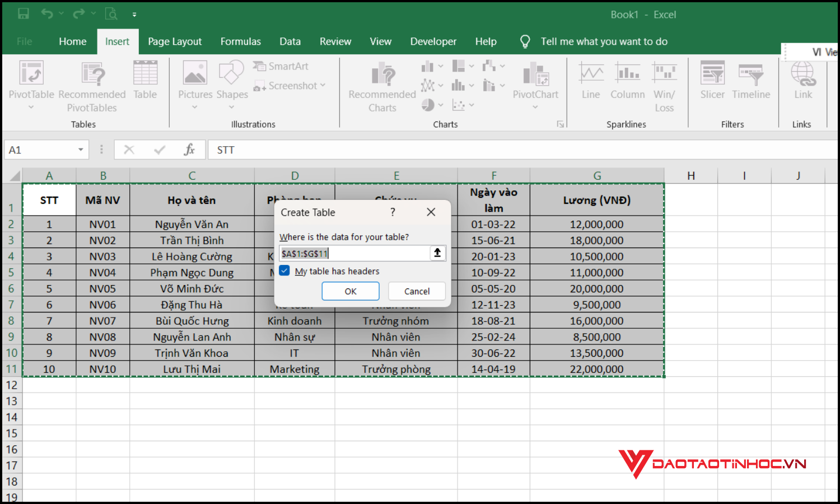
Task: Click OK in the Create Table dialog
Action: [x=350, y=291]
